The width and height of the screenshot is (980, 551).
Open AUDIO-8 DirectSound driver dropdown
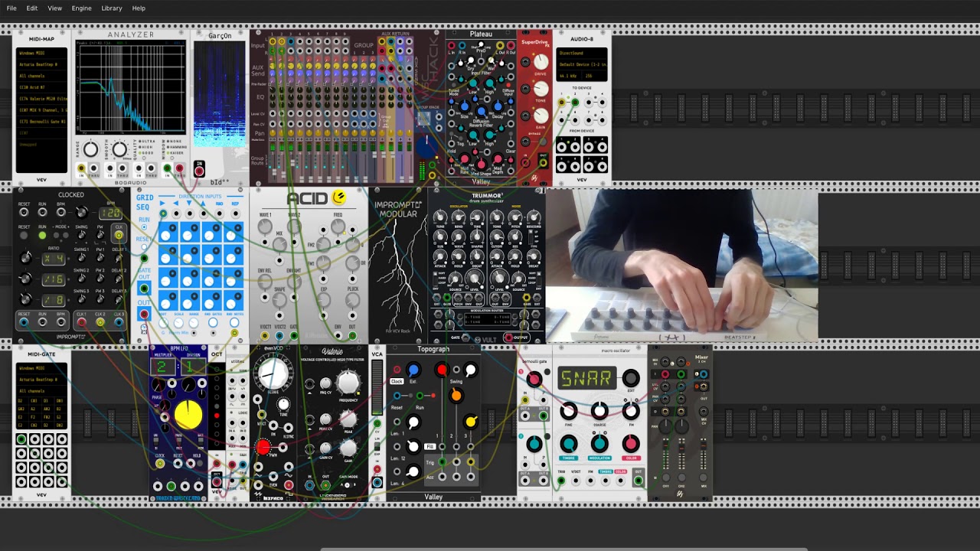[x=582, y=54]
